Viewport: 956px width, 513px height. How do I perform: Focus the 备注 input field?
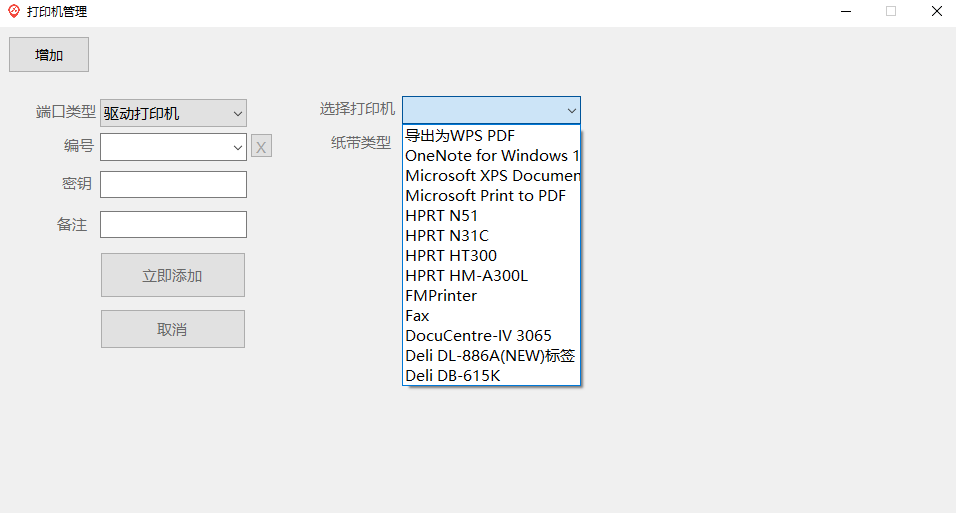point(173,224)
